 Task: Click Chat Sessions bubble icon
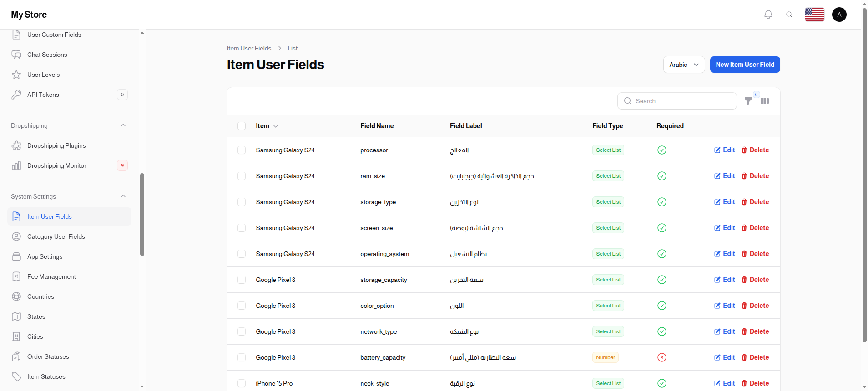[16, 55]
